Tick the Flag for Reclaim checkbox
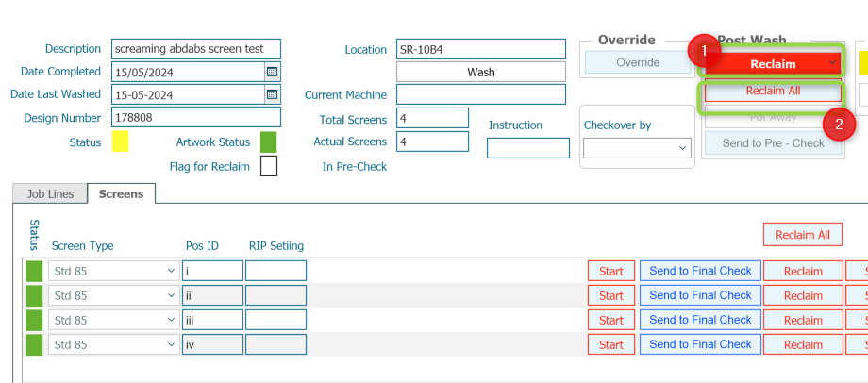The image size is (868, 383). (269, 166)
